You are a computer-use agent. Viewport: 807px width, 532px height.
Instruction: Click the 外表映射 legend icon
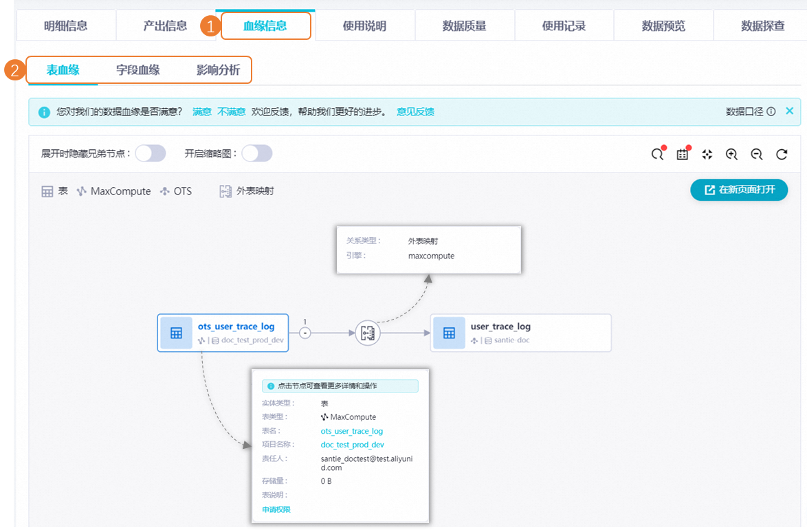click(x=225, y=191)
